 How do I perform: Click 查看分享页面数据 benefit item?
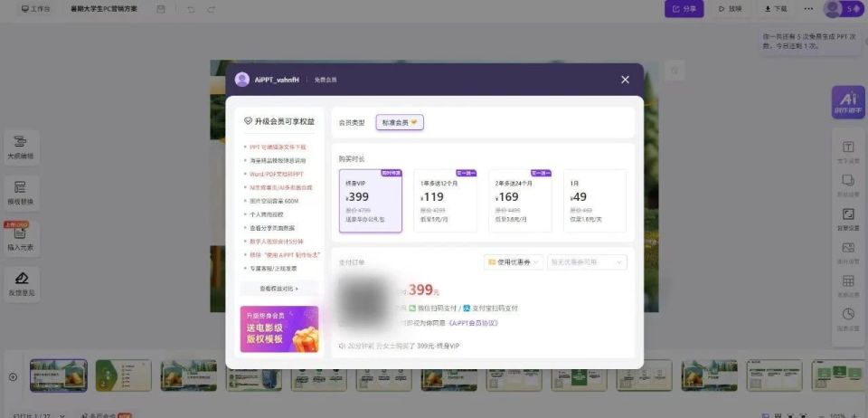(x=272, y=227)
